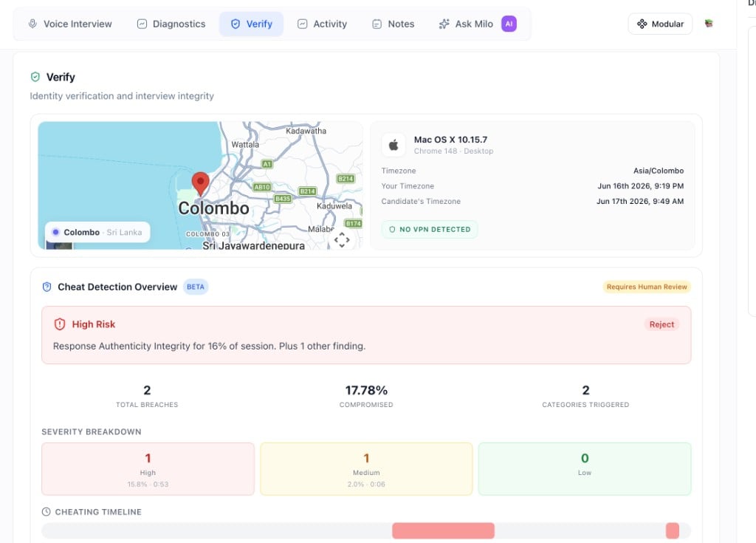Select the Low severity card
756x543 pixels.
[x=585, y=468]
